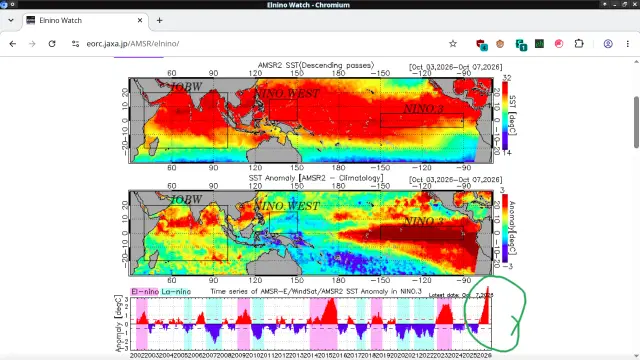This screenshot has width=640, height=360.
Task: Close the Elnino Watch tab
Action: 140,20
